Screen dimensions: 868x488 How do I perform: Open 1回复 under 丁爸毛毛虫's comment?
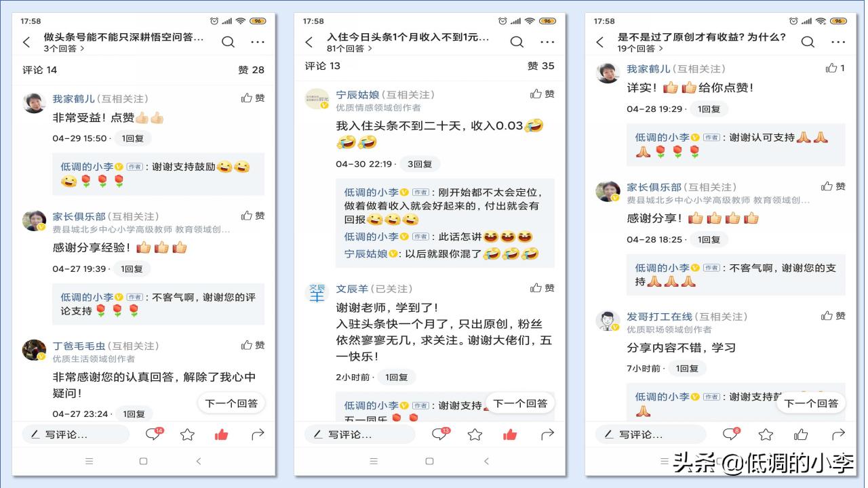(134, 413)
